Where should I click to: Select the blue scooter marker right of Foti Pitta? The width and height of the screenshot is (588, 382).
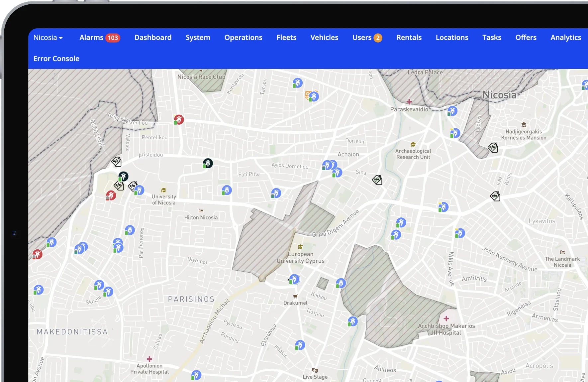pos(276,193)
